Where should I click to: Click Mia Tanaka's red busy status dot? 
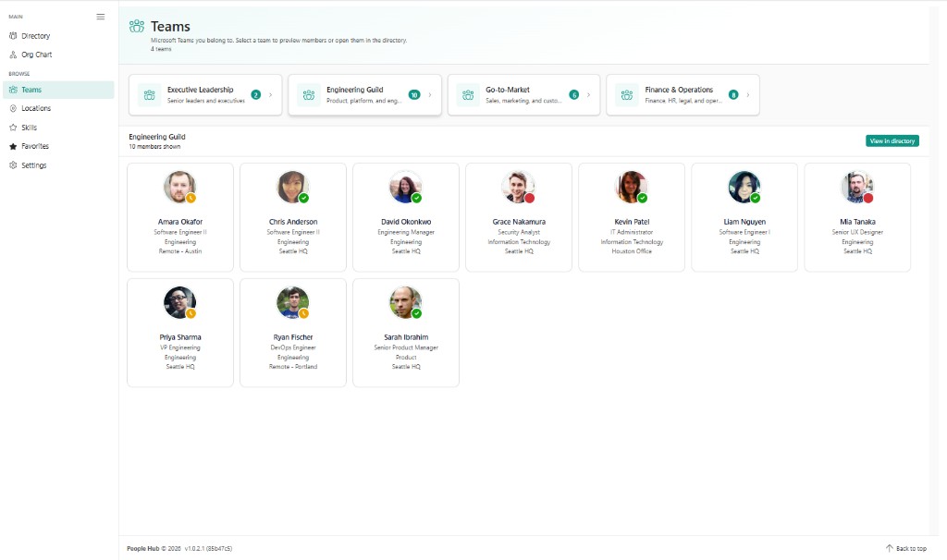868,198
